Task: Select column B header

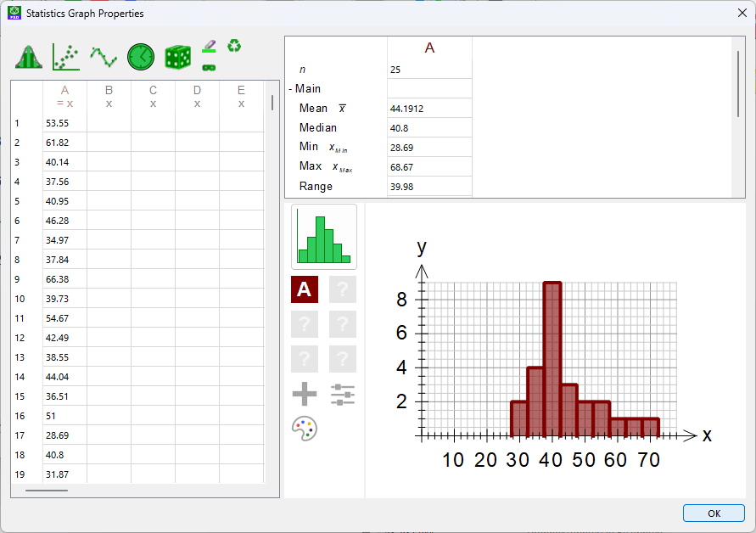Action: click(x=109, y=96)
